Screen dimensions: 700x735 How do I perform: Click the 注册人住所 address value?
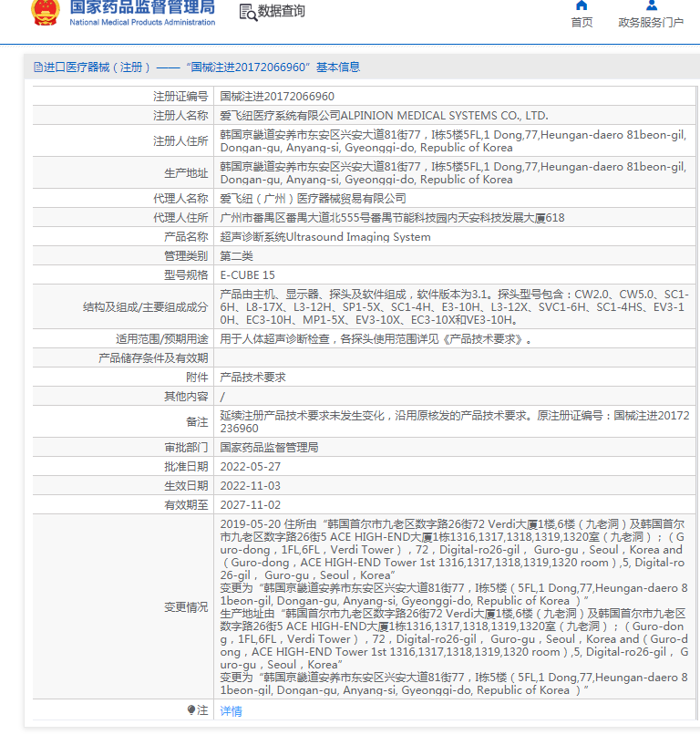pos(453,141)
